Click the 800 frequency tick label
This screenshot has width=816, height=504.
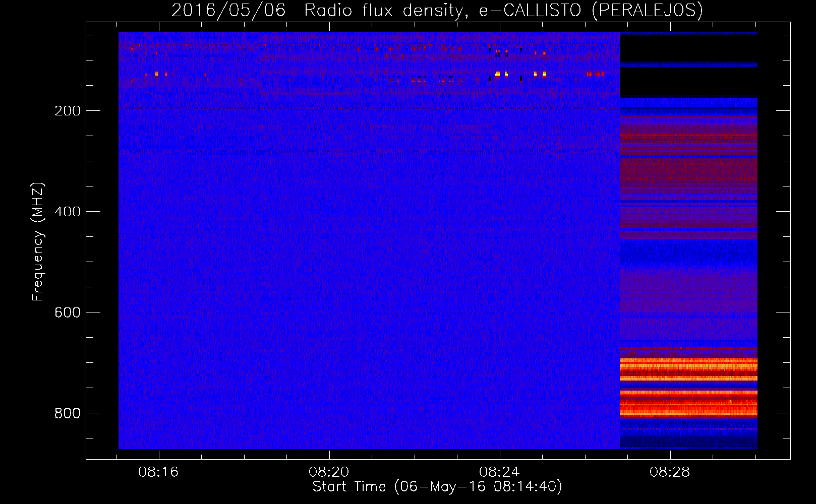pos(68,413)
